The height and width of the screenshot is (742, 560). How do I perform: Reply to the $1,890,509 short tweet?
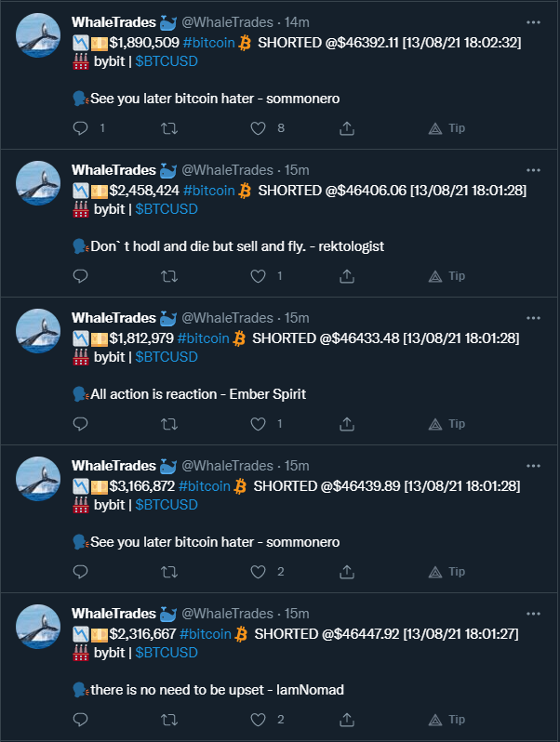click(81, 128)
